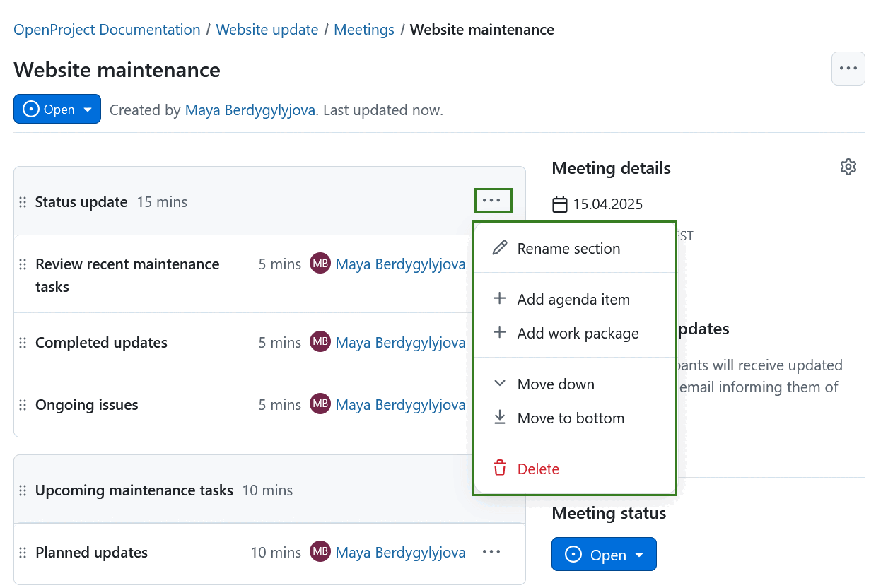Viewport: 876px width, 588px height.
Task: Open the Meetings breadcrumb link
Action: pyautogui.click(x=363, y=30)
